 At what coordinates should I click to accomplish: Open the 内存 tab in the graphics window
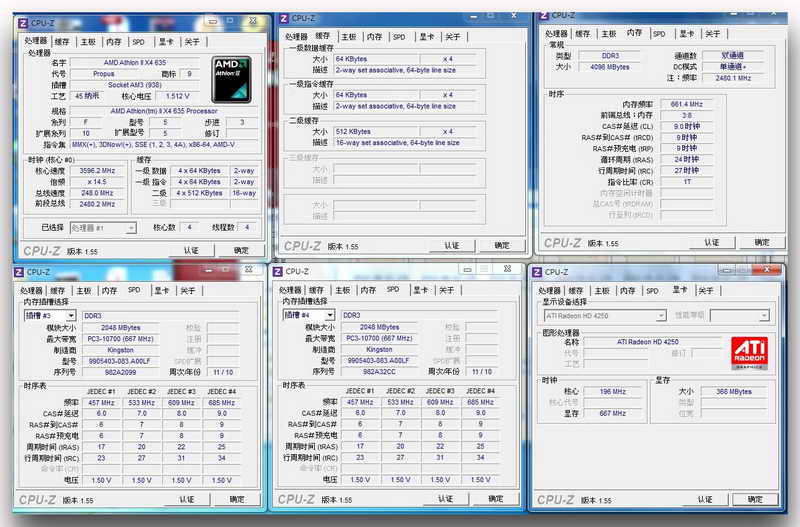627,290
